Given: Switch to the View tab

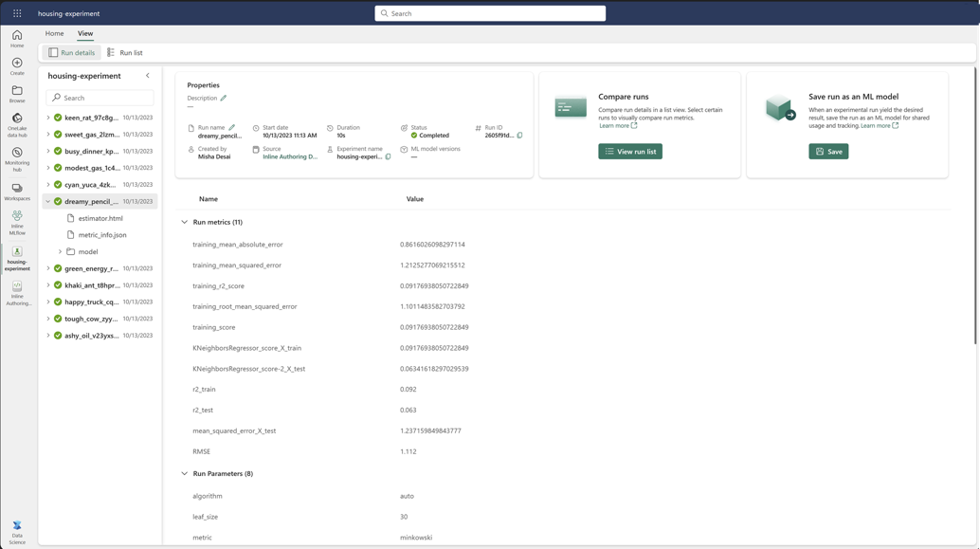Looking at the screenshot, I should tap(85, 33).
